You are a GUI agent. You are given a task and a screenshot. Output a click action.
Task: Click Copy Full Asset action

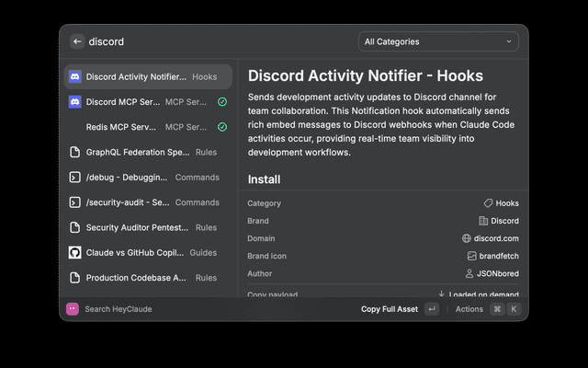coord(390,309)
